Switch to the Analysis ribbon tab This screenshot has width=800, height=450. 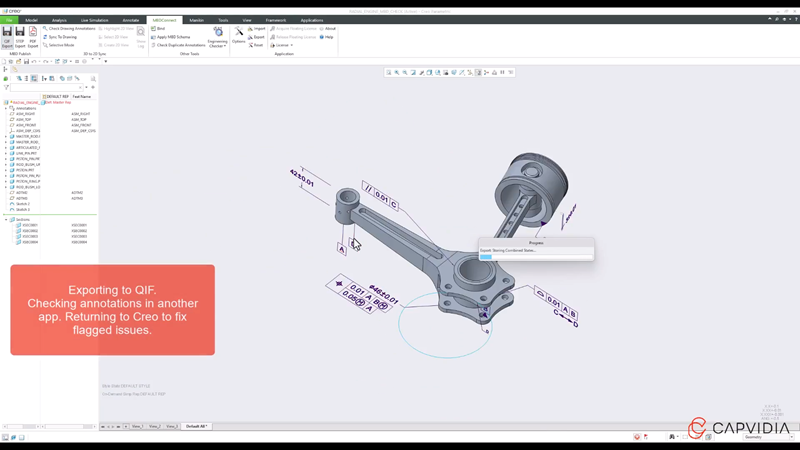point(59,20)
